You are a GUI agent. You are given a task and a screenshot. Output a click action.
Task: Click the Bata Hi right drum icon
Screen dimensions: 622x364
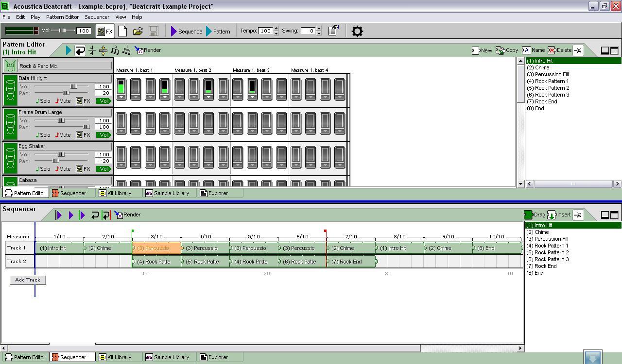point(10,90)
